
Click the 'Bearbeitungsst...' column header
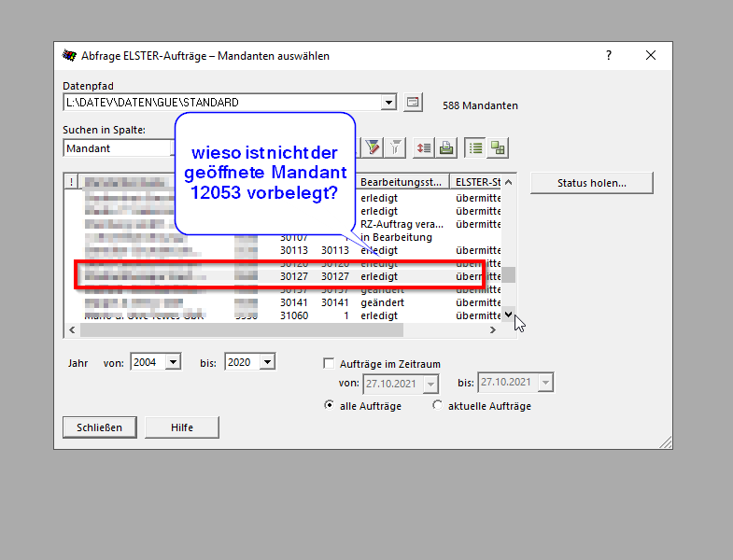[x=402, y=182]
